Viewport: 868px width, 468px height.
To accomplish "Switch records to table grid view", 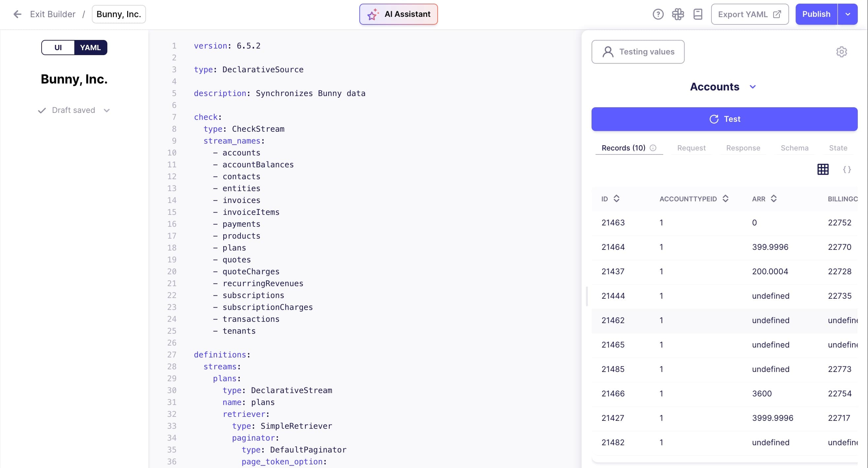I will [823, 169].
